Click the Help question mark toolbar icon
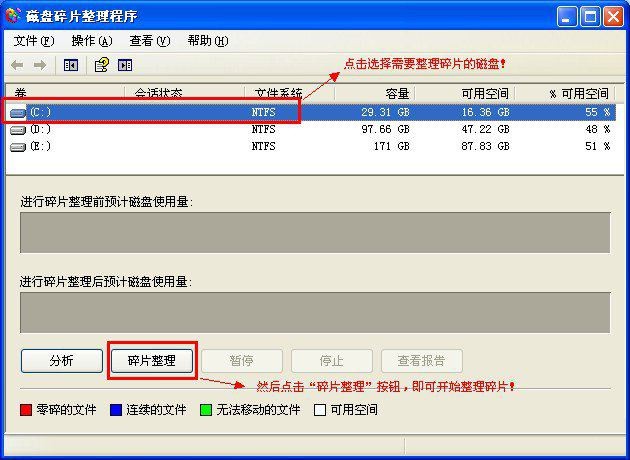This screenshot has width=630, height=460. (x=101, y=65)
